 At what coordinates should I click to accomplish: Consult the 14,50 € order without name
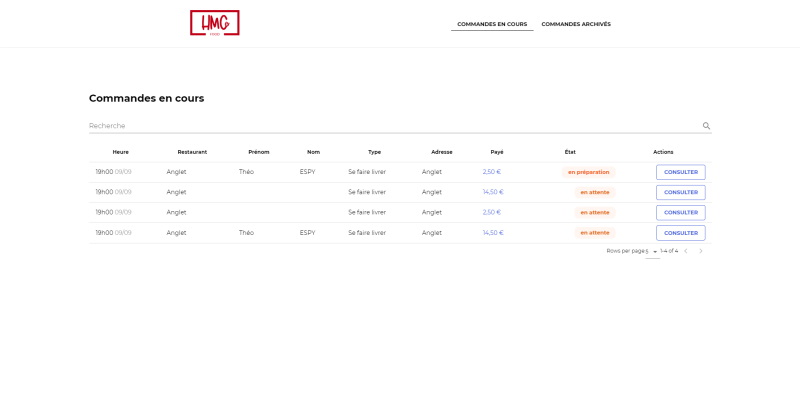click(x=681, y=192)
